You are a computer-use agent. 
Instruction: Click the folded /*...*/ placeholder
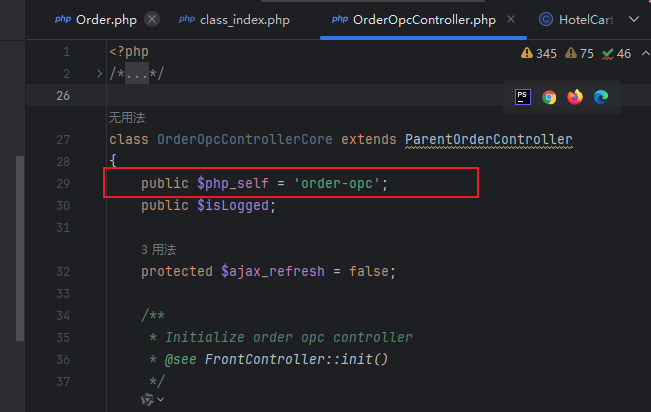pyautogui.click(x=137, y=74)
